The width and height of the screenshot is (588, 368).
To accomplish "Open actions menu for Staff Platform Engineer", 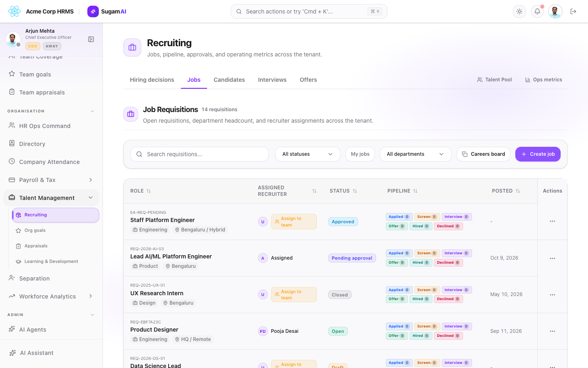I will point(552,221).
